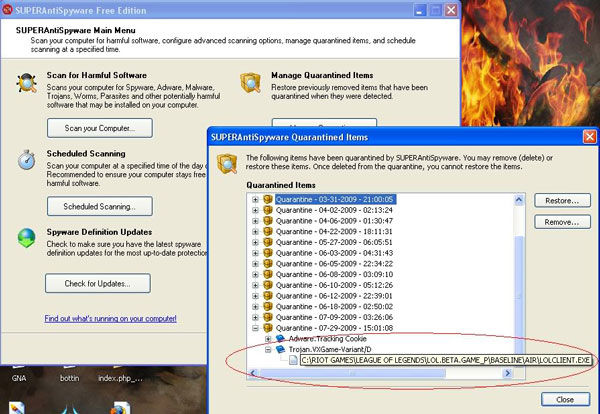Close the Quarantined Items dialog with X
The height and width of the screenshot is (414, 600).
[590, 137]
